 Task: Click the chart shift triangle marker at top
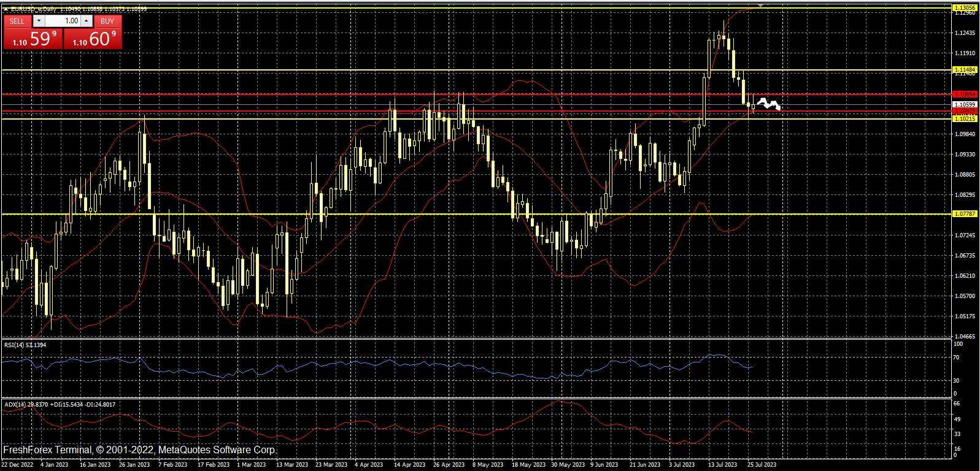[x=761, y=5]
